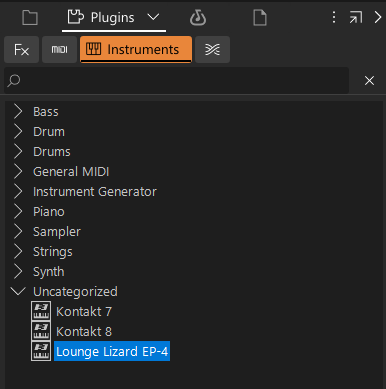
Task: Click the Instrument Generator label
Action: point(95,192)
